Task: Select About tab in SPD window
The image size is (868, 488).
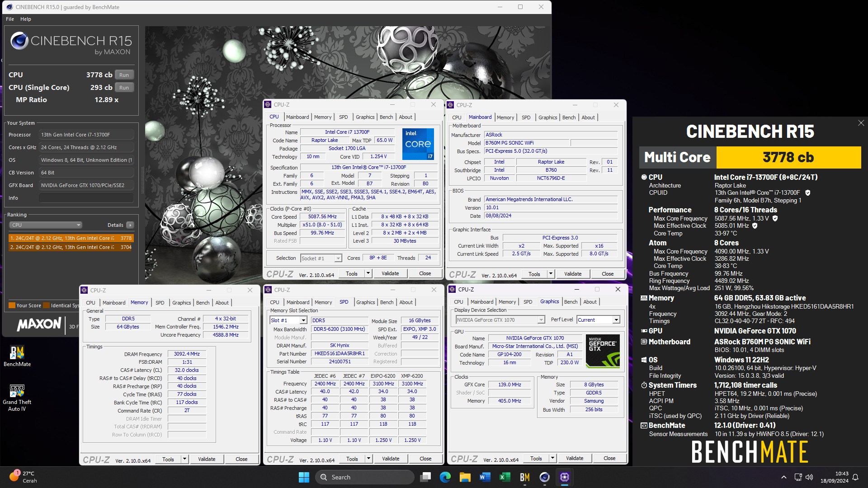Action: tap(406, 302)
